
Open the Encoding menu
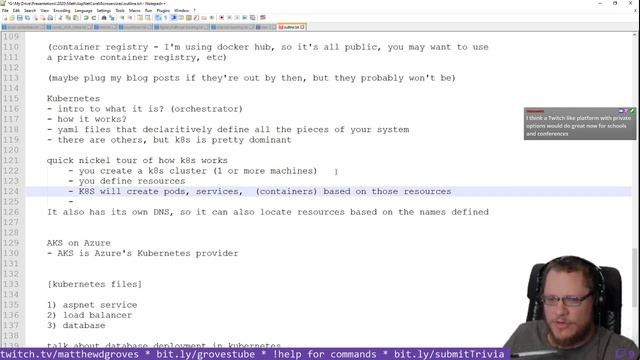[62, 10]
